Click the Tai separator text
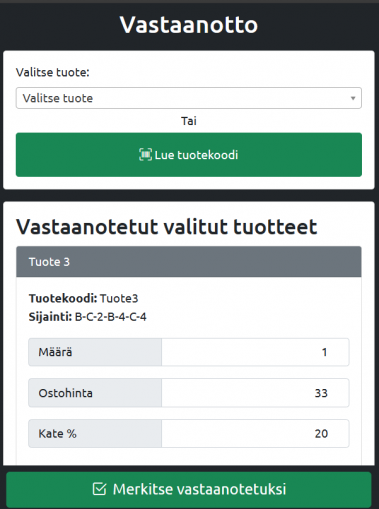This screenshot has width=379, height=509. 189,121
